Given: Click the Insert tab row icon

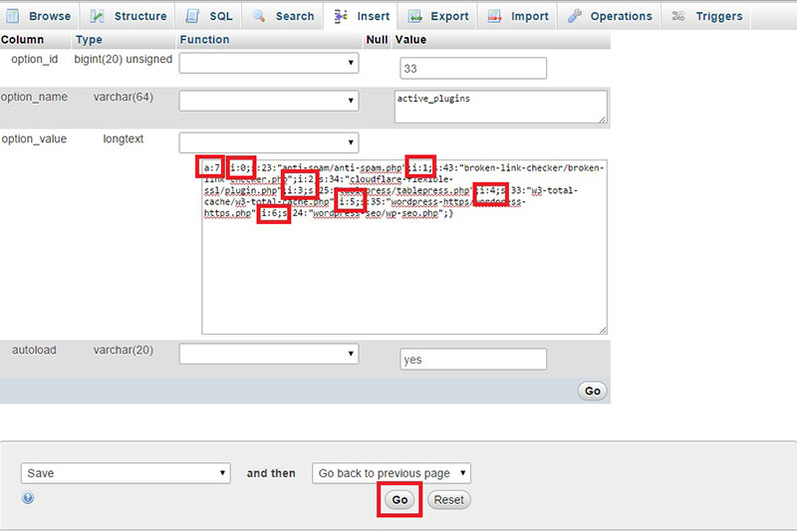Looking at the screenshot, I should 341,16.
